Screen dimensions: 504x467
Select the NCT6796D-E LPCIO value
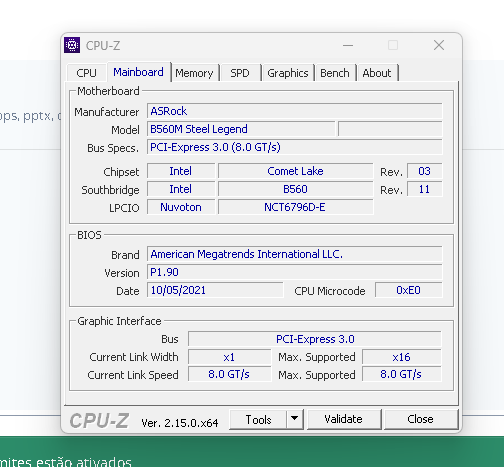[x=295, y=207]
